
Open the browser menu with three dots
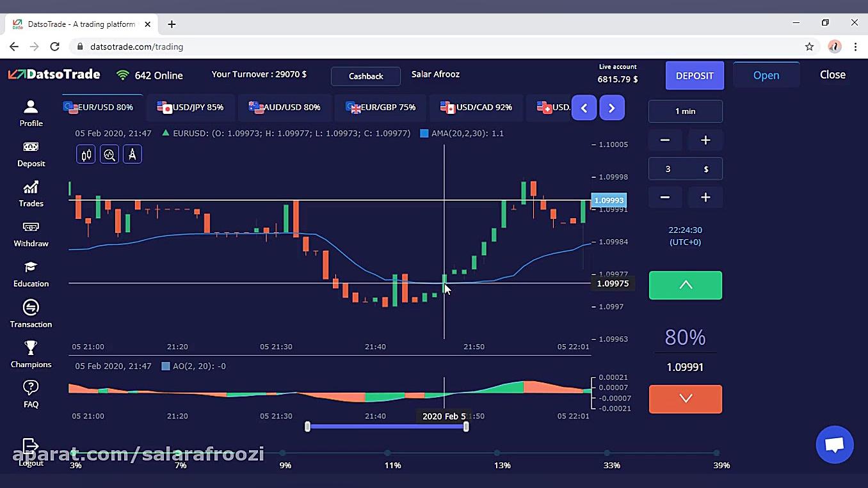pyautogui.click(x=855, y=47)
